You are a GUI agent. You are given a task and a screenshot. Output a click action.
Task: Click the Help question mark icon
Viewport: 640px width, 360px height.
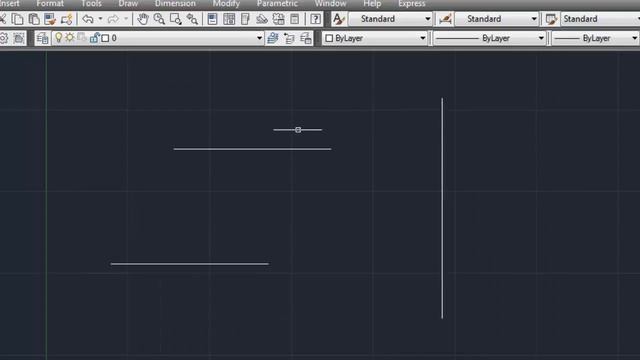click(x=315, y=19)
